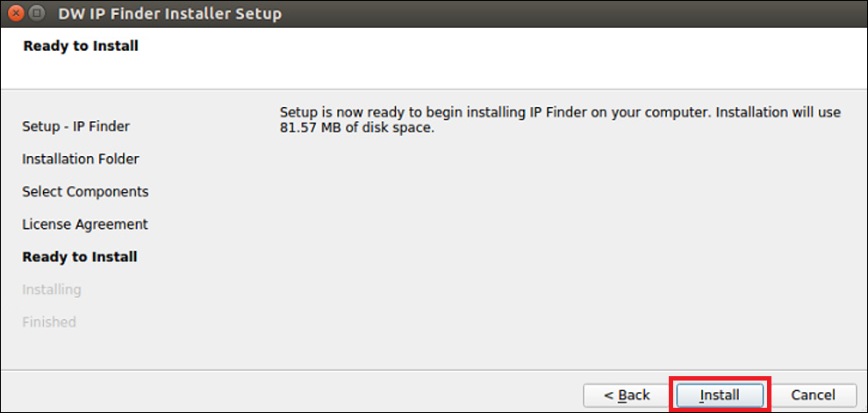Viewport: 868px width, 413px height.
Task: Click the bottom bar left of Back
Action: coord(288,394)
